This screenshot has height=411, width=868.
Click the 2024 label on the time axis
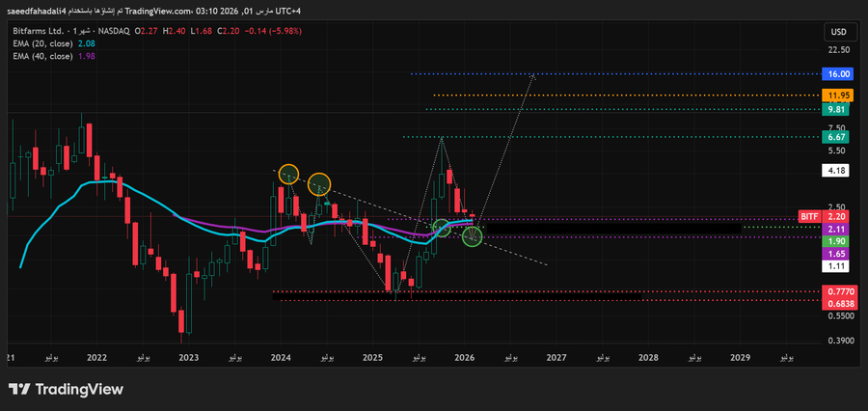[x=282, y=358]
